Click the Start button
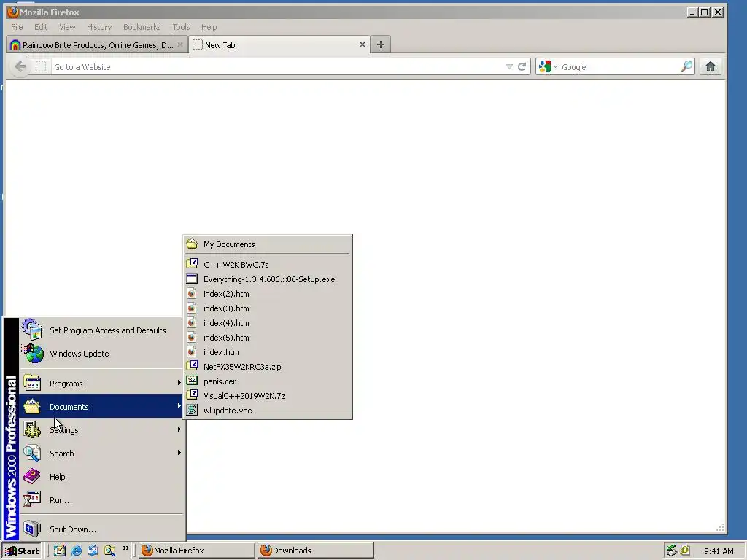The height and width of the screenshot is (560, 747). [x=22, y=551]
